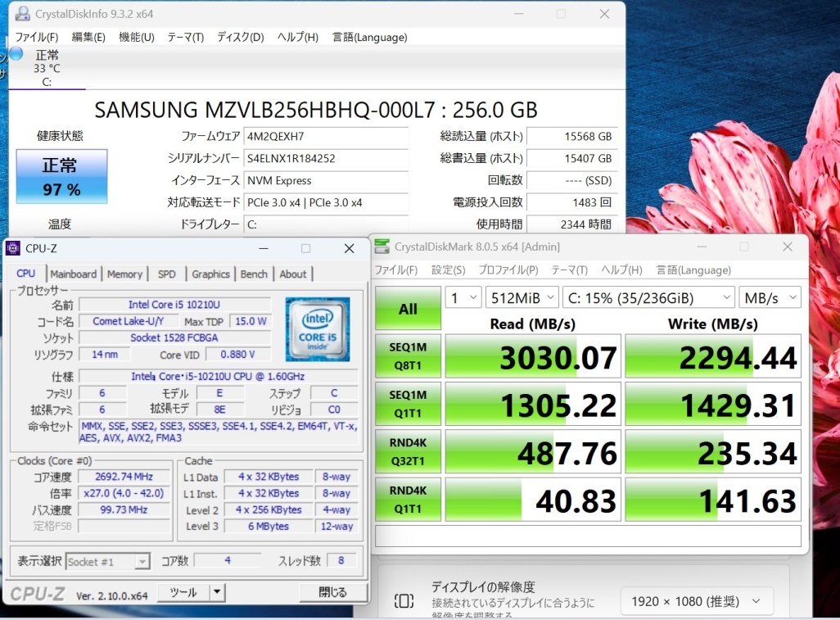The width and height of the screenshot is (840, 620).
Task: Open 言語(Language) menu in CrystalDiskInfo
Action: point(369,37)
